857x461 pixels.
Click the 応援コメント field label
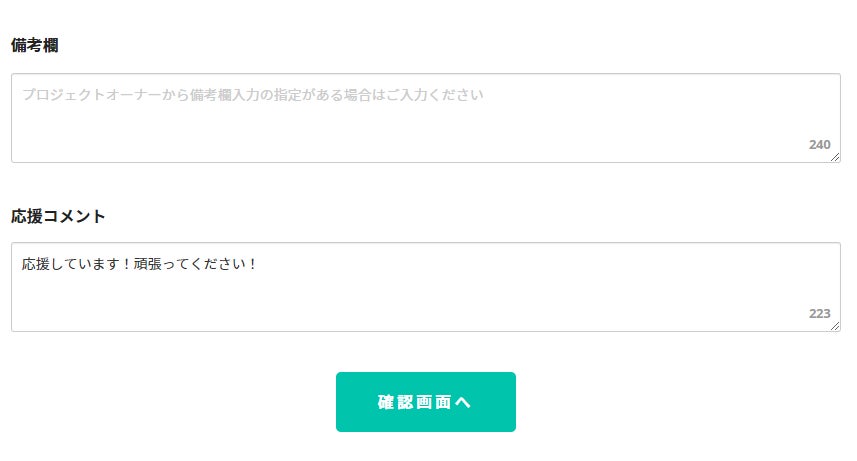point(58,216)
